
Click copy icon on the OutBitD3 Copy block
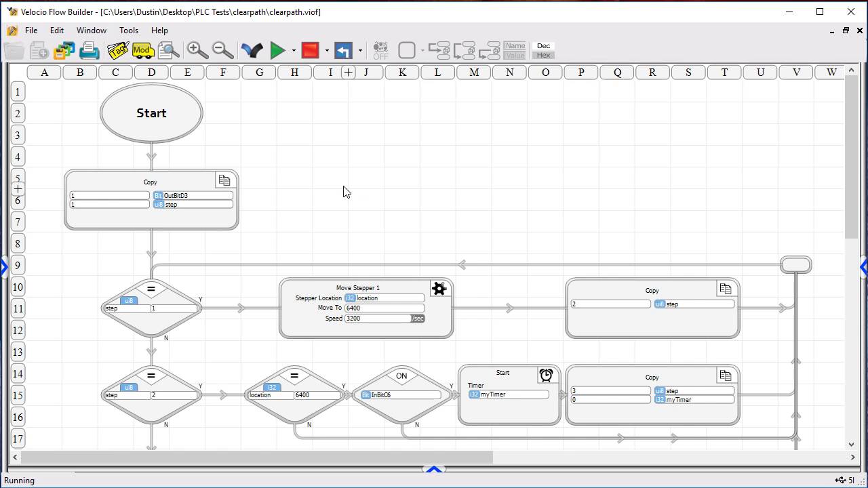pyautogui.click(x=224, y=180)
